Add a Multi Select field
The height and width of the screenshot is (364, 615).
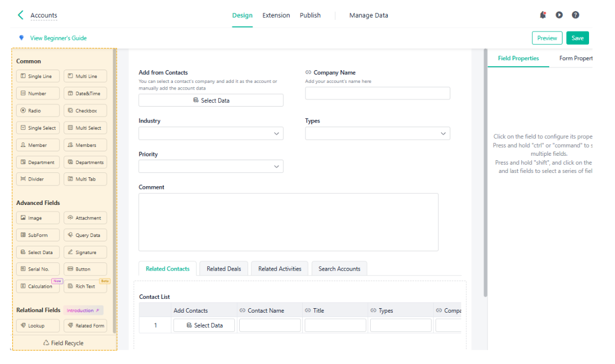85,128
